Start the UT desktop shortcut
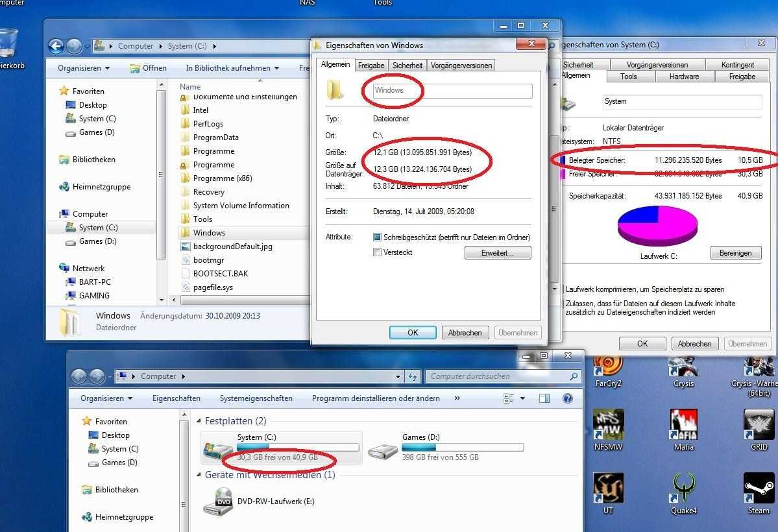The height and width of the screenshot is (532, 778). coord(608,493)
